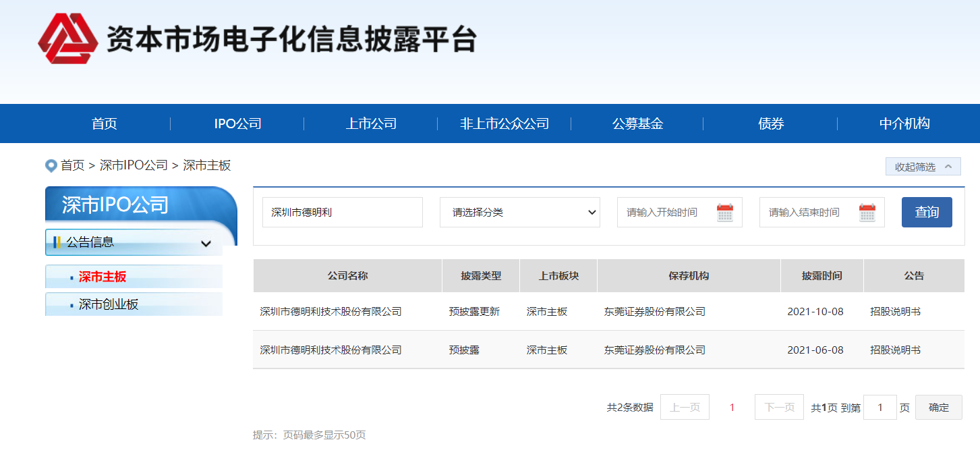Click the 保荐机构 column header
This screenshot has height=467, width=980.
click(689, 275)
